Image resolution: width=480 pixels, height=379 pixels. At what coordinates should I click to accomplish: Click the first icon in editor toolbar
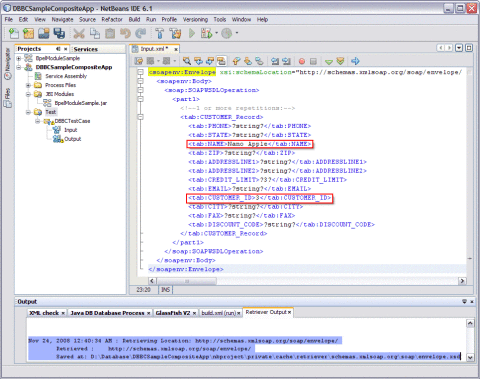(139, 61)
